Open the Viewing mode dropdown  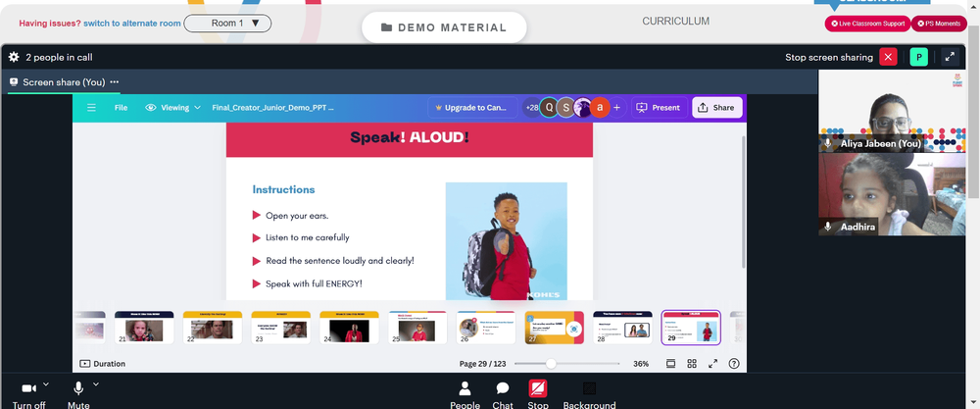pyautogui.click(x=173, y=108)
